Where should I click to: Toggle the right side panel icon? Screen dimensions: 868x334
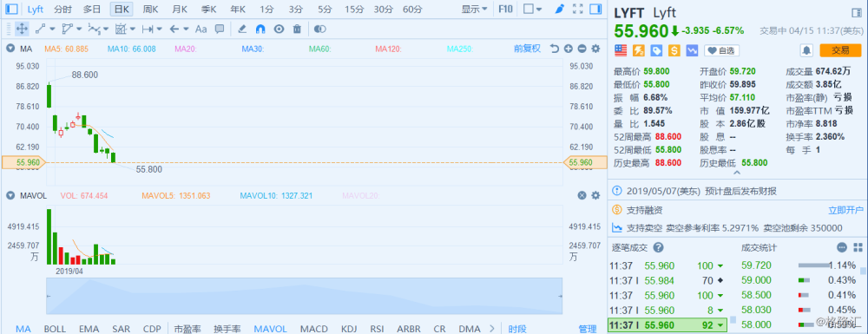(x=595, y=9)
